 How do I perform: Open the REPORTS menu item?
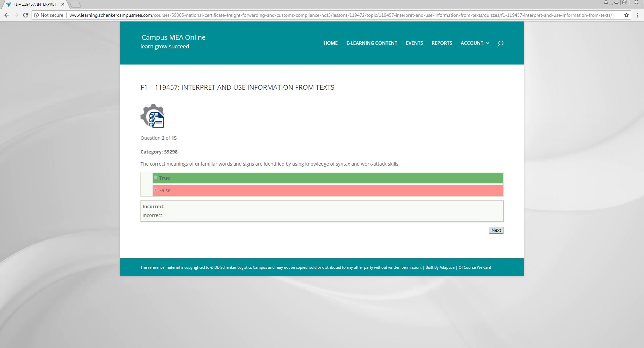[442, 43]
